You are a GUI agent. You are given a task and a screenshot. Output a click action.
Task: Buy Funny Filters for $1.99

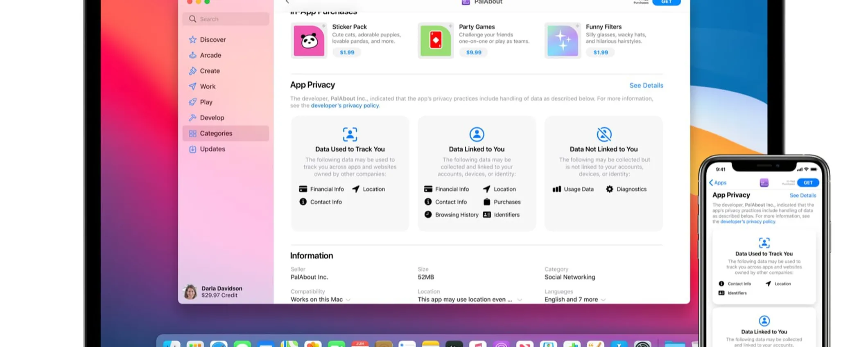coord(601,52)
